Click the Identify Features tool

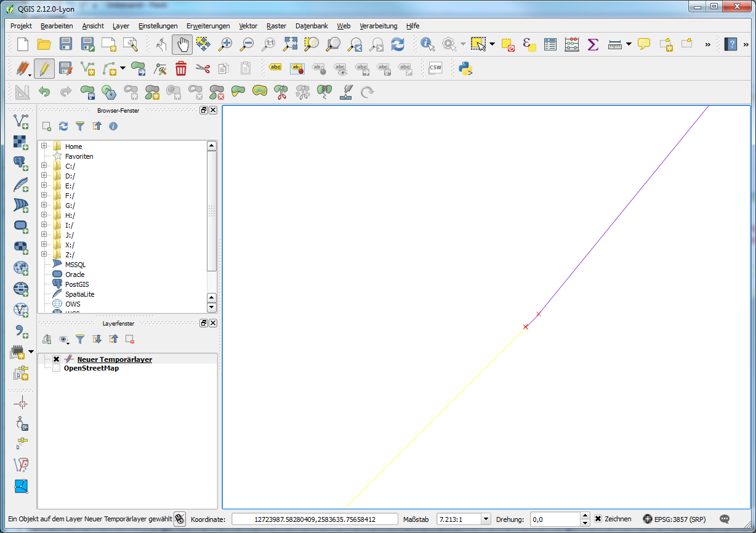[428, 44]
